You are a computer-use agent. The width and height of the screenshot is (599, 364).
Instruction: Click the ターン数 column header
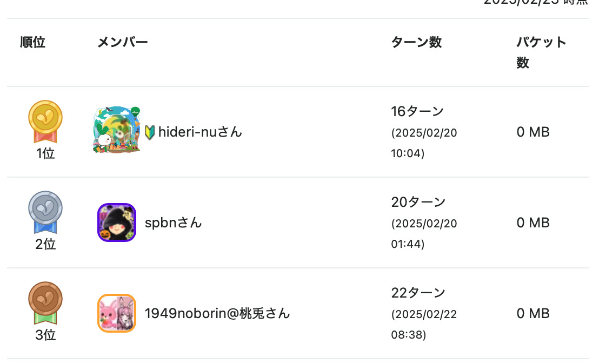pyautogui.click(x=416, y=42)
